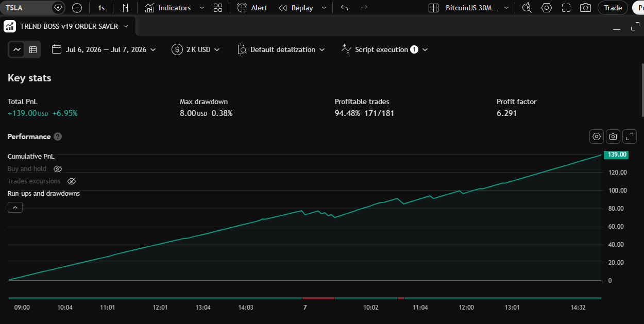Open TREND BOSS v19 ORDER SAVER tab menu

coord(126,26)
